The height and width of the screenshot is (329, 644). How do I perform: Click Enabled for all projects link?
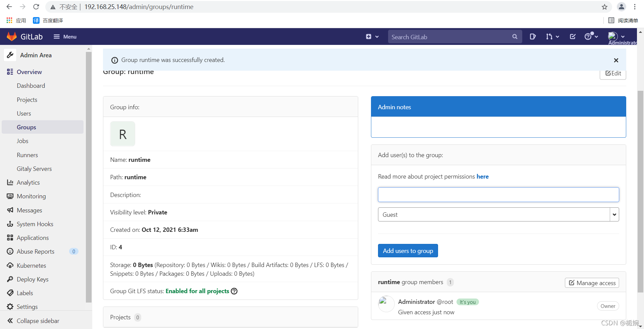(197, 291)
